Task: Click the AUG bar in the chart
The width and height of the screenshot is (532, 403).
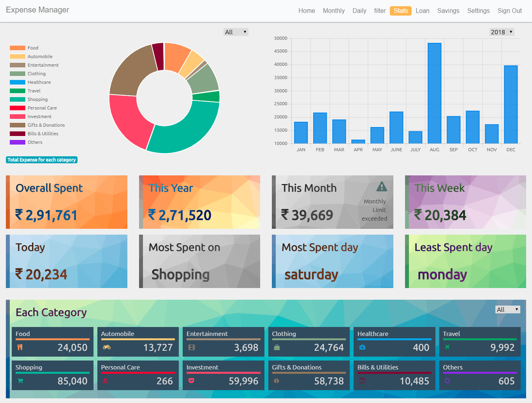Action: click(x=434, y=93)
